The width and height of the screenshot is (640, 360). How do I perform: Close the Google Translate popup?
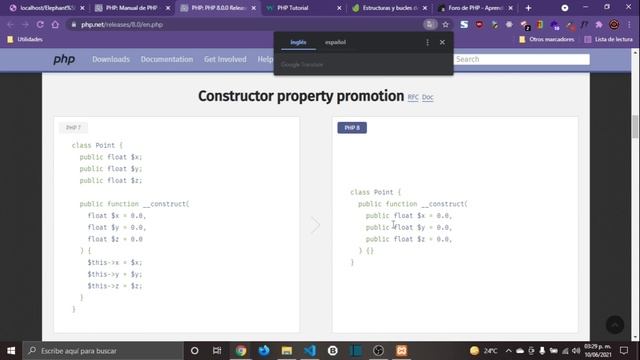pyautogui.click(x=442, y=42)
